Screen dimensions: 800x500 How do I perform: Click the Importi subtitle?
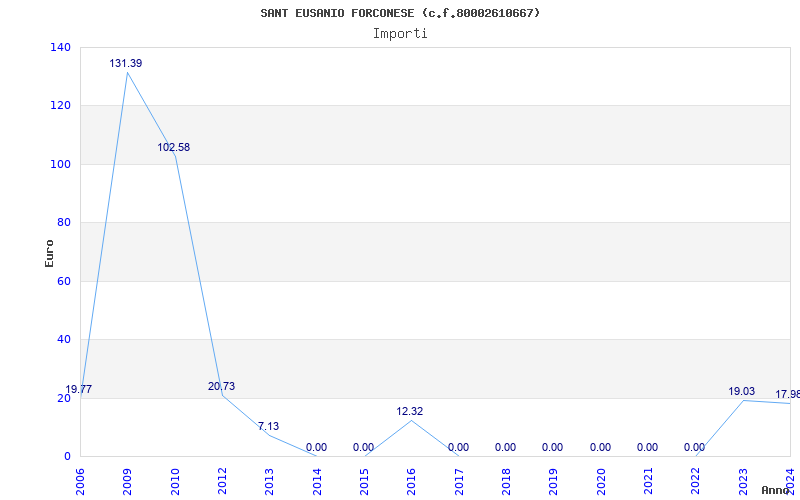tap(400, 34)
